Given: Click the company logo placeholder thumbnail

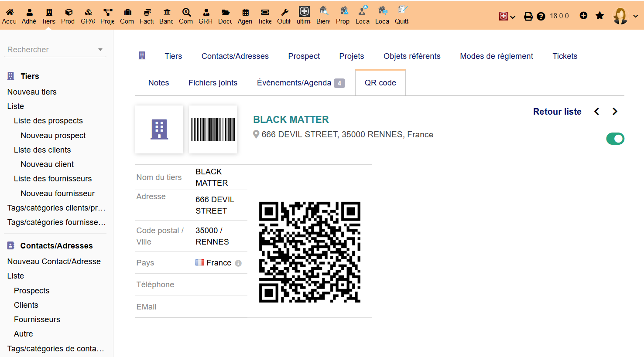Looking at the screenshot, I should (x=159, y=129).
